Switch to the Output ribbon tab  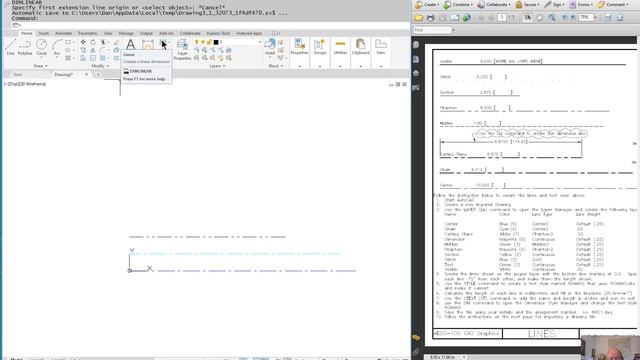(x=146, y=33)
